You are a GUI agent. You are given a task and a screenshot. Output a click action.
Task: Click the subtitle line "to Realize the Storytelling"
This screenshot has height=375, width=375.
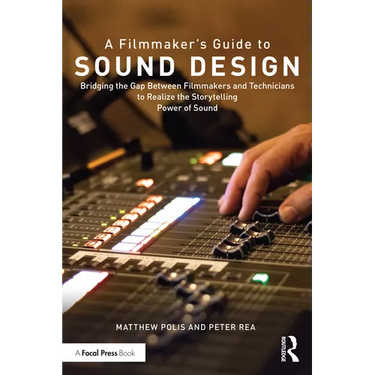point(187,97)
